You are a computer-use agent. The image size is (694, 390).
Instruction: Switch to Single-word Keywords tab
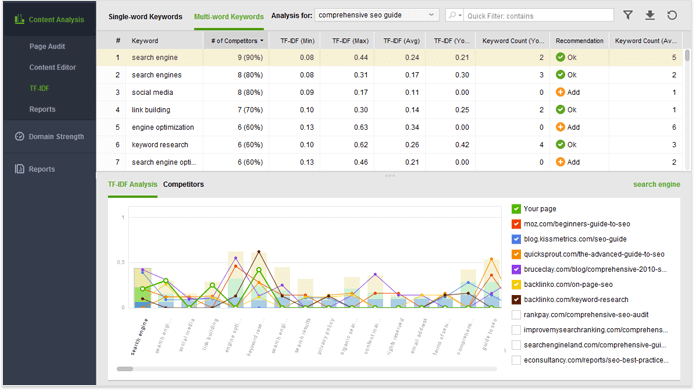click(x=145, y=17)
